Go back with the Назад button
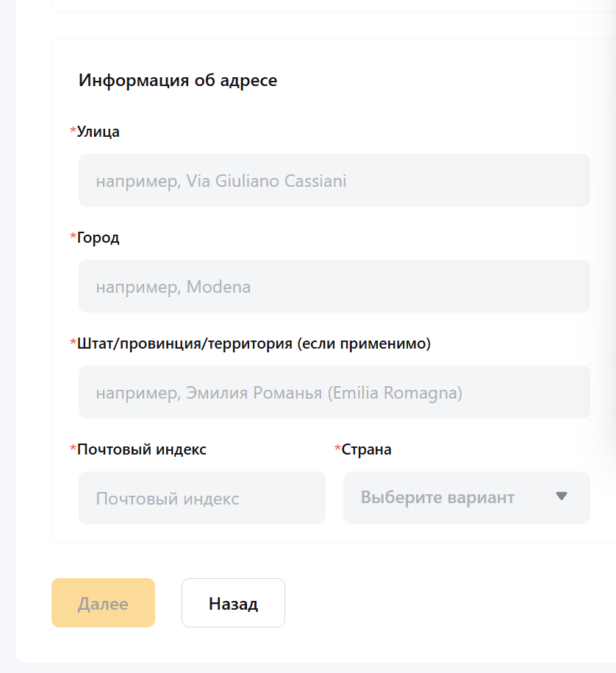 [x=233, y=603]
